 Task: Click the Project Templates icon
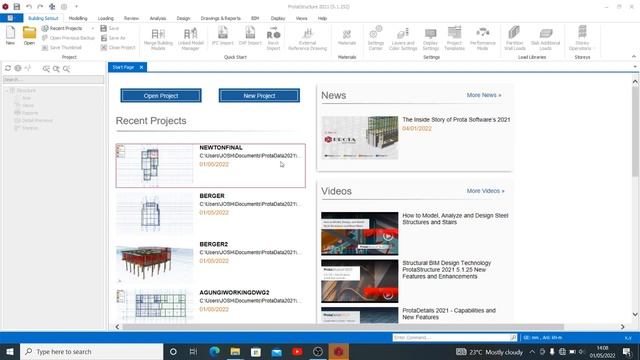454,38
